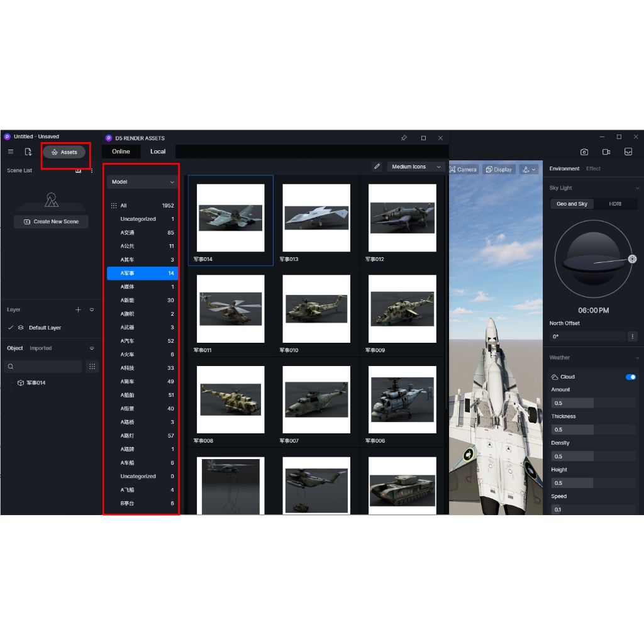This screenshot has height=644, width=644.
Task: Pin the D5 Render Assets window
Action: 404,138
